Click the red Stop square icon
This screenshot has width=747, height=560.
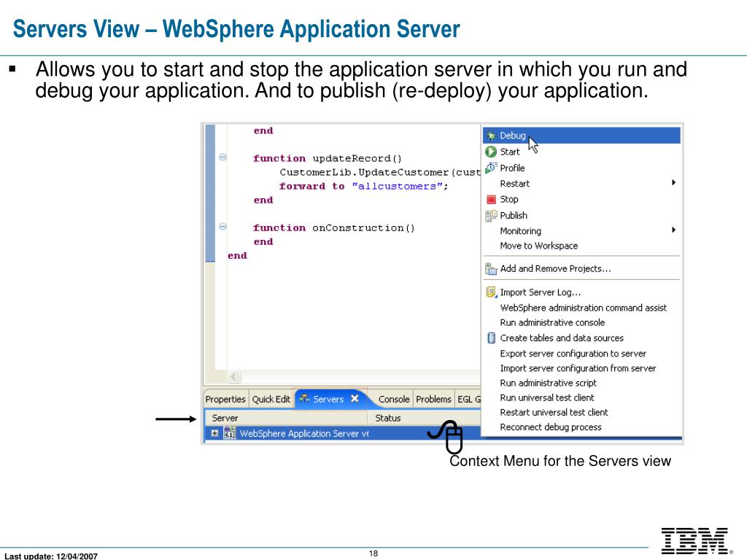[491, 200]
